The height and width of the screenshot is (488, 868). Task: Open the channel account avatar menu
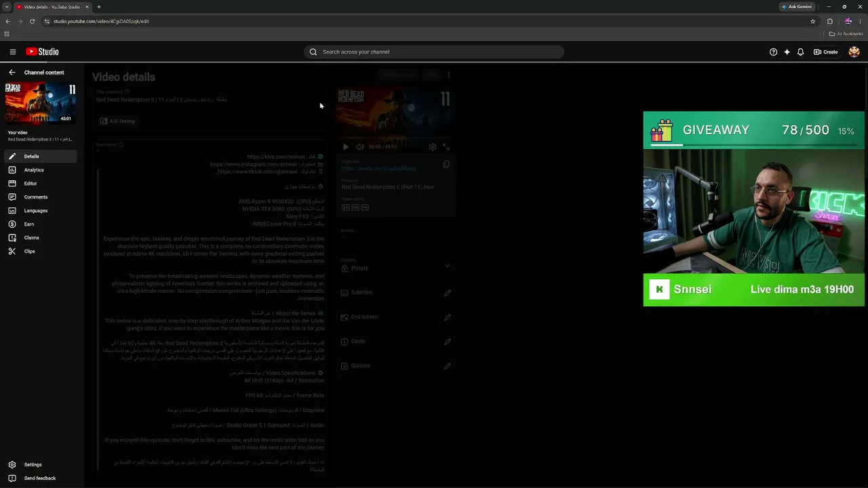click(854, 52)
